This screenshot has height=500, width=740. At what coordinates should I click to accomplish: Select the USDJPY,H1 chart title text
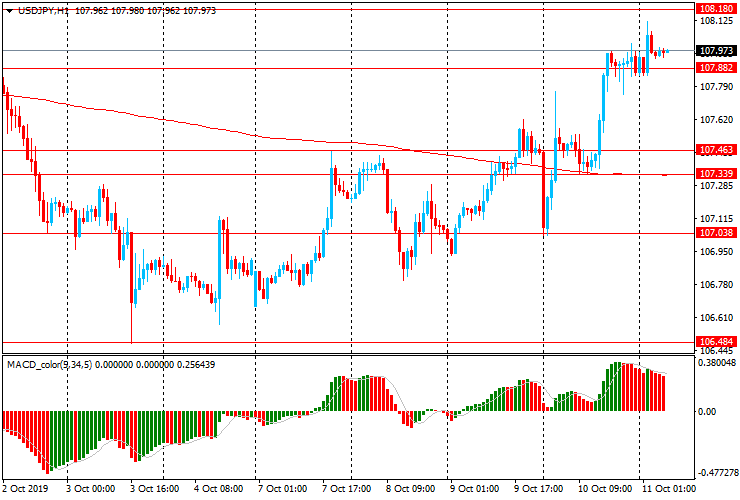coord(43,10)
